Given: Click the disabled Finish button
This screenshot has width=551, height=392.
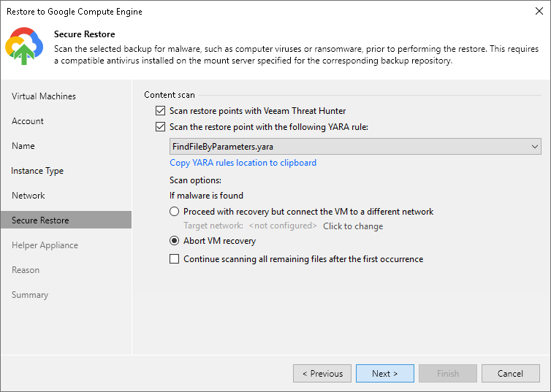Looking at the screenshot, I should coord(448,374).
